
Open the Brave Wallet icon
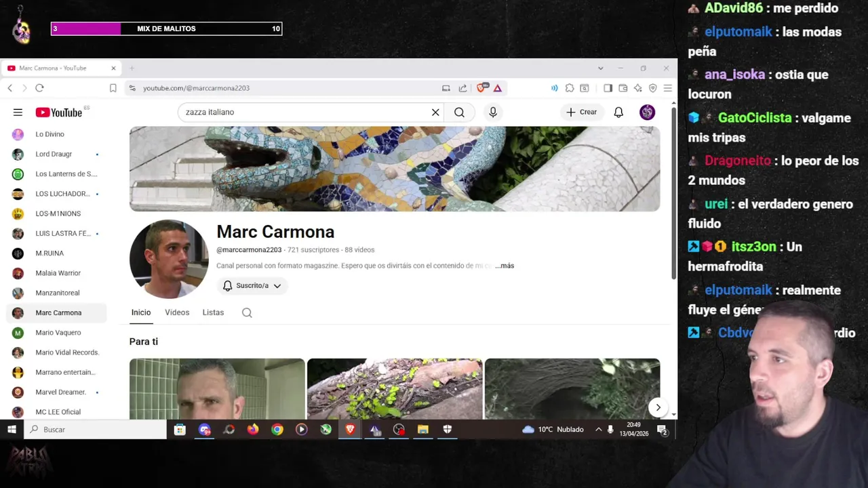(623, 88)
